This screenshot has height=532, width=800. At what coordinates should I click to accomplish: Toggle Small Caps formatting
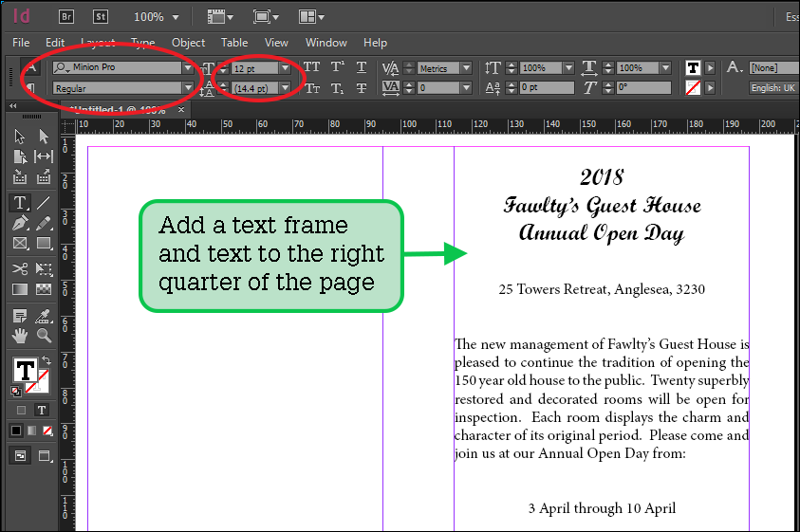(311, 88)
